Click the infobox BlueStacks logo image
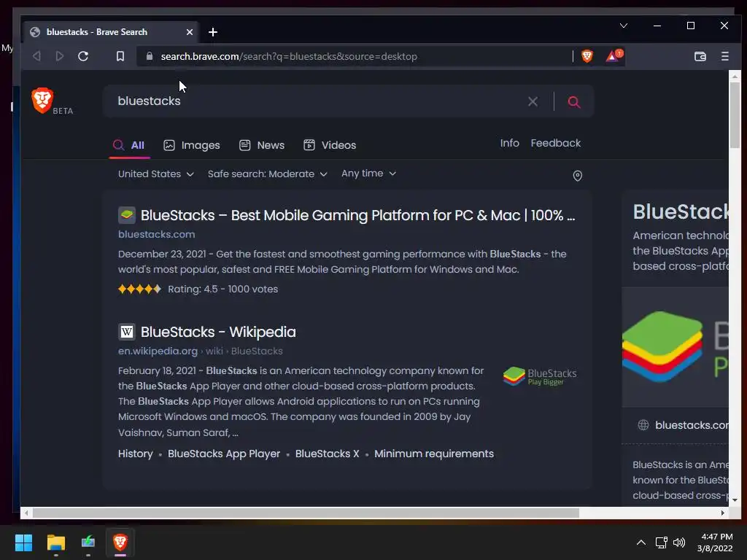 tap(675, 347)
